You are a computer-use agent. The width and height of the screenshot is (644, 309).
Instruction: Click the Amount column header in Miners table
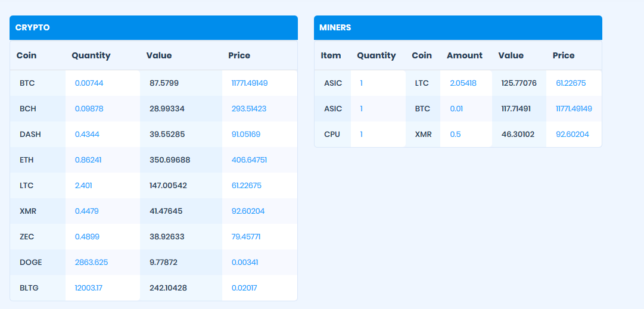pos(464,55)
